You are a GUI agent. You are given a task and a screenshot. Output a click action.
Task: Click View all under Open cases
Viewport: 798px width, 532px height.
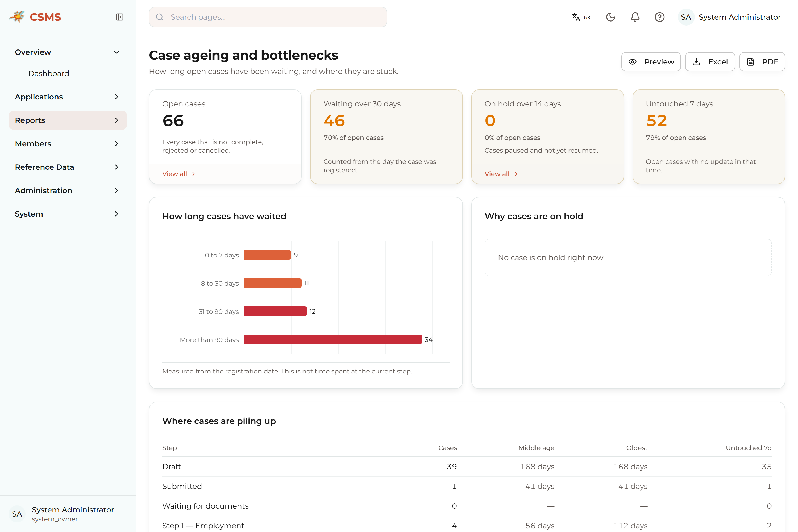(178, 174)
